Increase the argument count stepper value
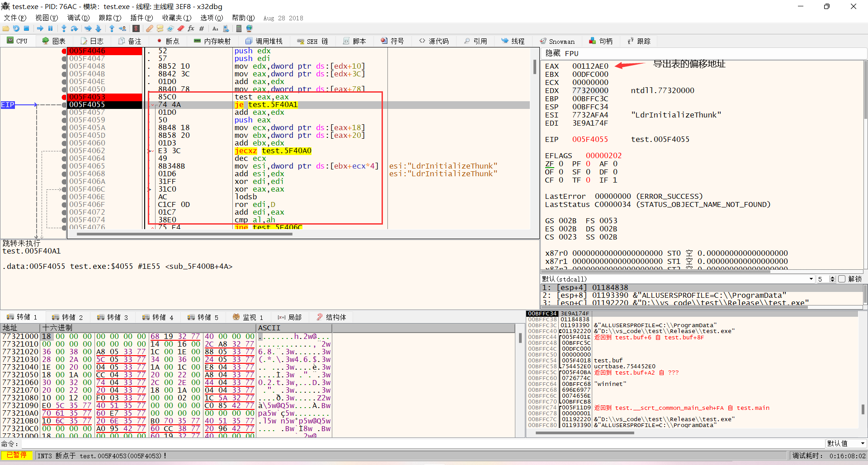 (x=833, y=277)
